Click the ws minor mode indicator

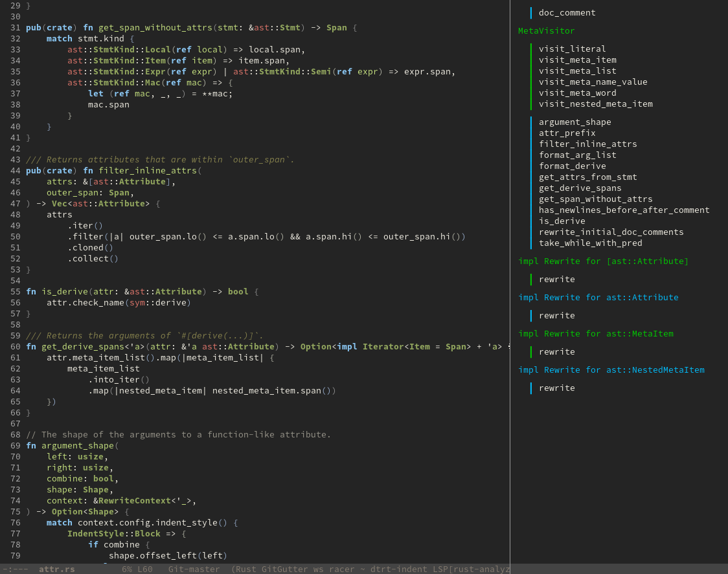tap(317, 569)
